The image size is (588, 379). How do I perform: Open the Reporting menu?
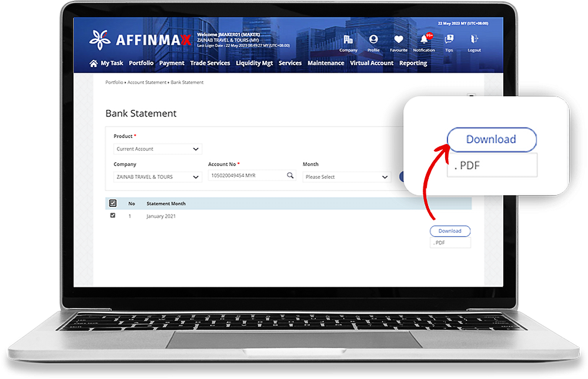413,63
